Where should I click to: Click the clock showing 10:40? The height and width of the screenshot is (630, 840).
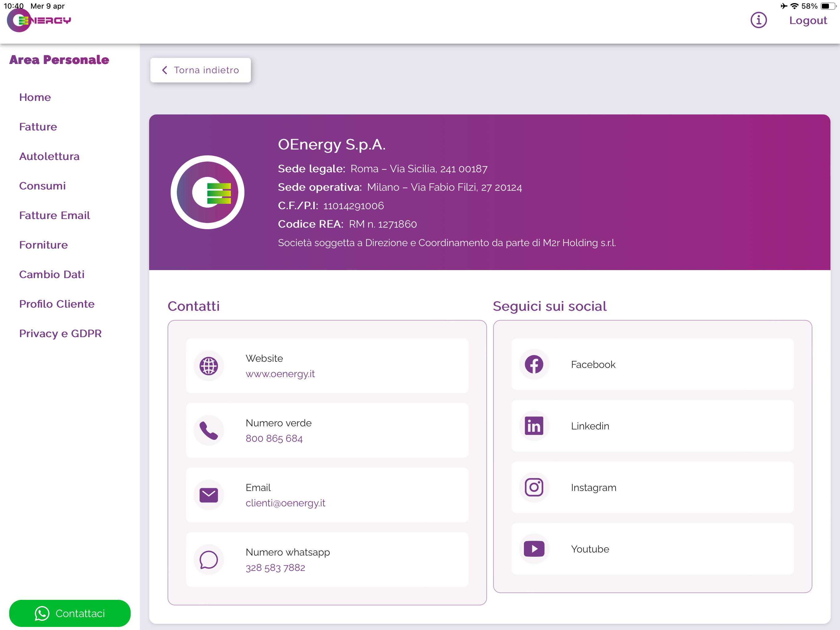tap(14, 6)
